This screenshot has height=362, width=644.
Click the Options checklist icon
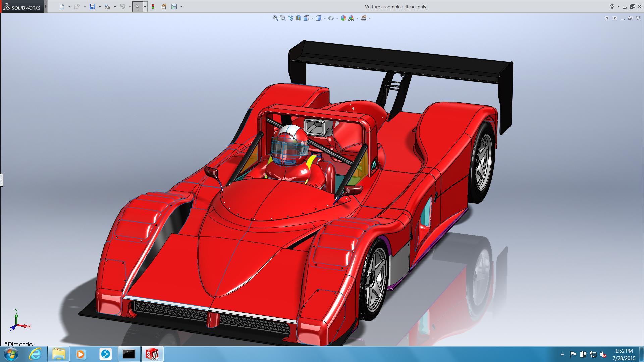click(x=174, y=7)
